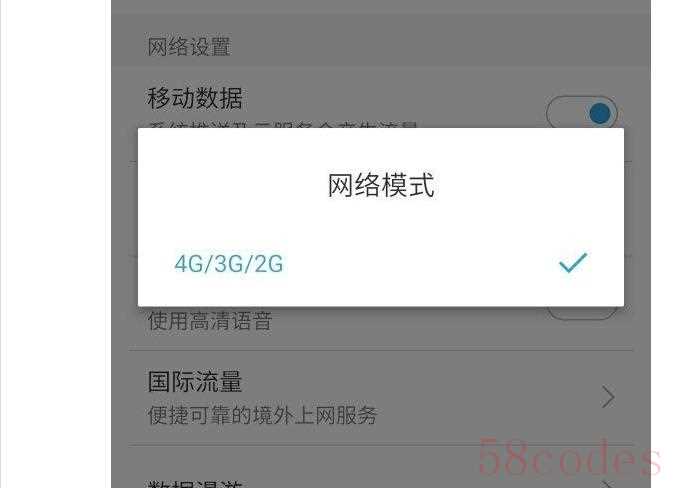Click 便捷可靠的境外上网服务 subtitle
The image size is (677, 488).
click(263, 415)
